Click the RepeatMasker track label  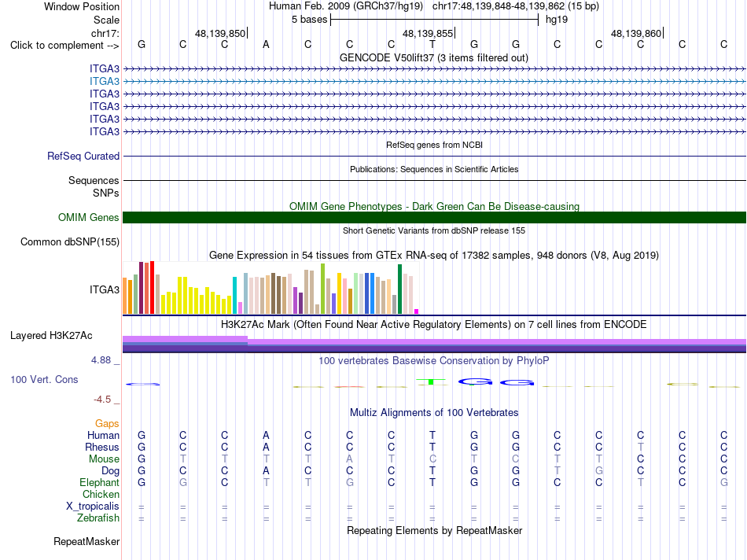(86, 541)
